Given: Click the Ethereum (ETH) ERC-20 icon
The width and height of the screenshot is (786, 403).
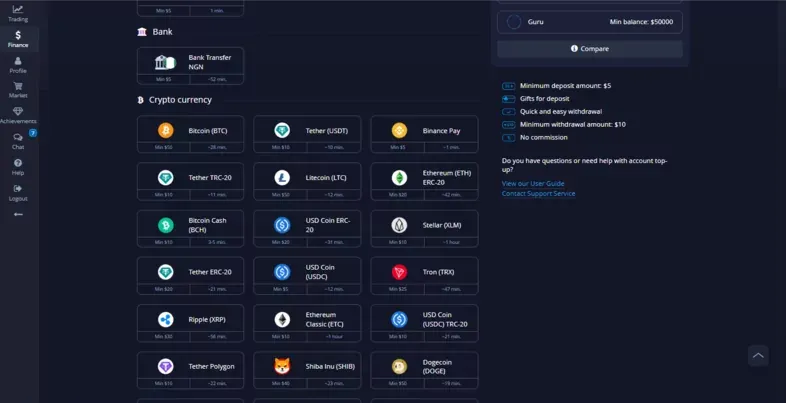Looking at the screenshot, I should [x=400, y=177].
